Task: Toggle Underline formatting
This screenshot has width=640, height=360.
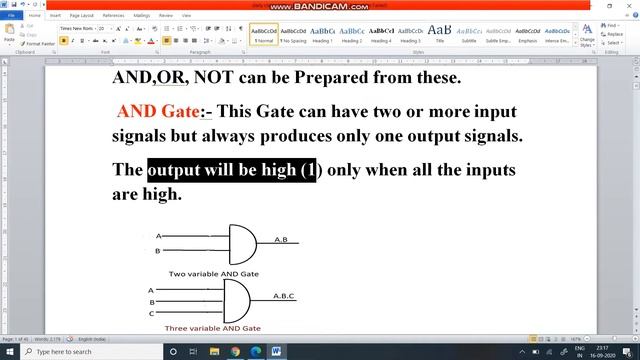Action: [x=82, y=41]
